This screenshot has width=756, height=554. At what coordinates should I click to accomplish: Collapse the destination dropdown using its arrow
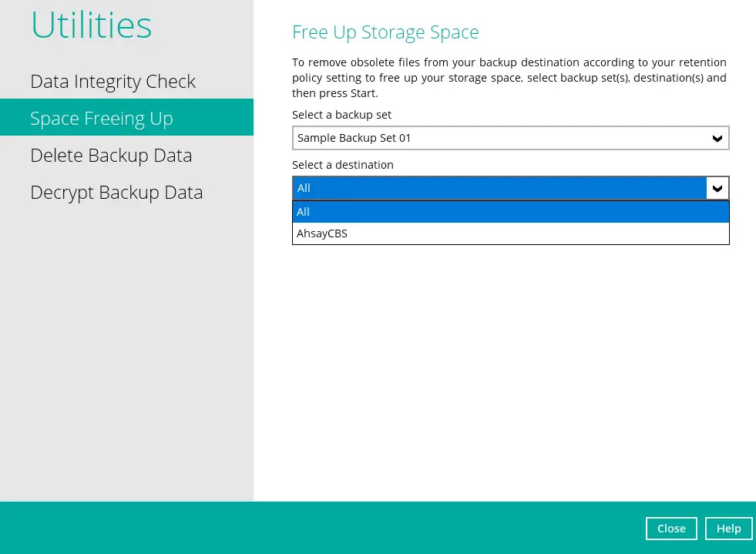coord(717,188)
